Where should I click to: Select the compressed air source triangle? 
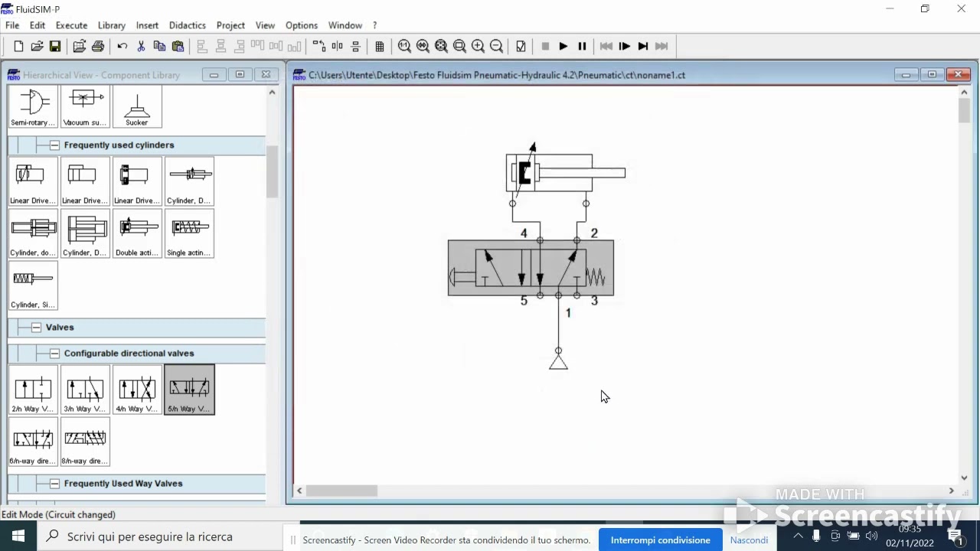(x=558, y=361)
